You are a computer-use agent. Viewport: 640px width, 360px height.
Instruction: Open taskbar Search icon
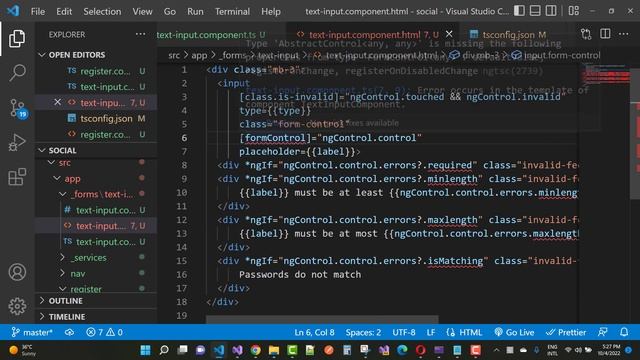coord(164,350)
